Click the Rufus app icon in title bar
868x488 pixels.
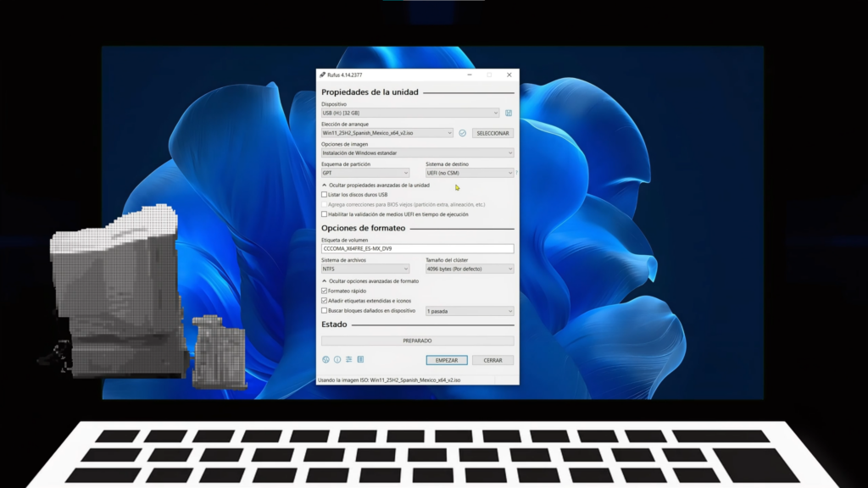point(322,75)
